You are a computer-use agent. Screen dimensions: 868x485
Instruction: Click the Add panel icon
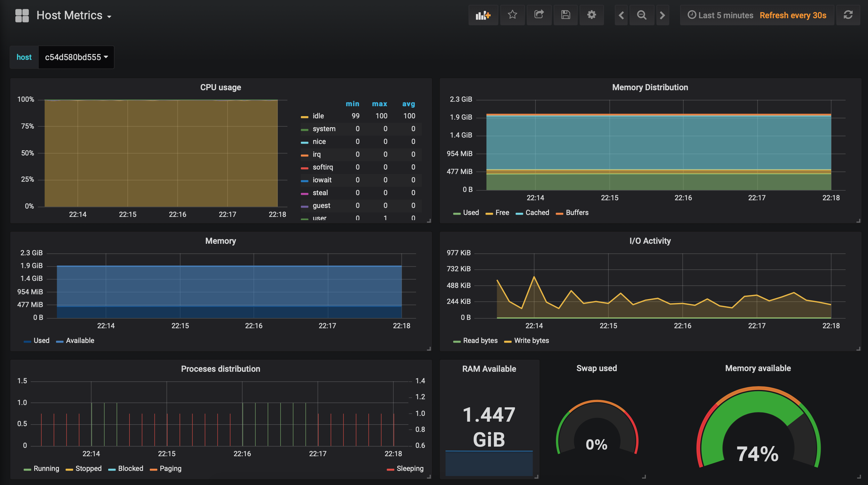(x=483, y=15)
